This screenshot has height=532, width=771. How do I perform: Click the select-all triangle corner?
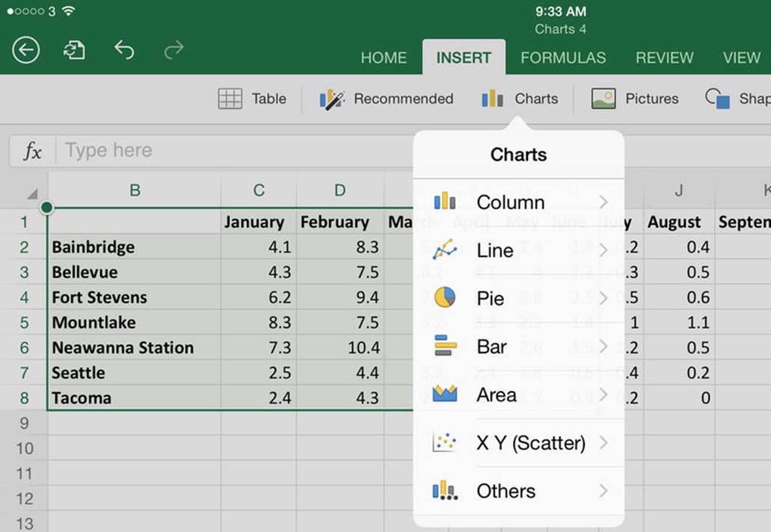point(32,194)
